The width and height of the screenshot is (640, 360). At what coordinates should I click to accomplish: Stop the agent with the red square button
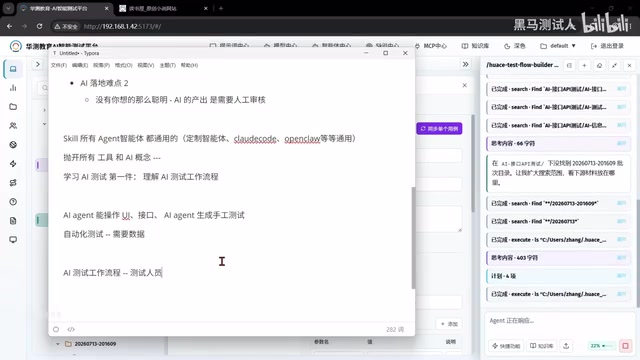pos(625,346)
